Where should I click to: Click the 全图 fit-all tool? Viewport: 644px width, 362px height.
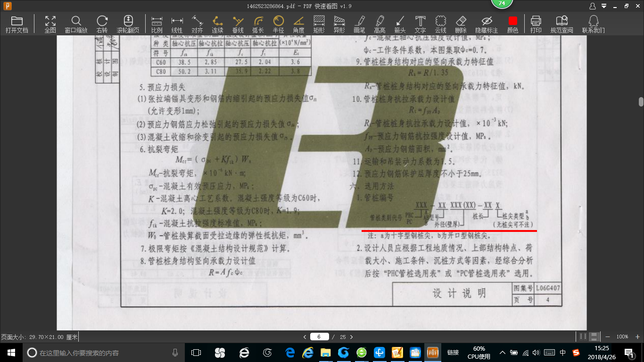50,24
